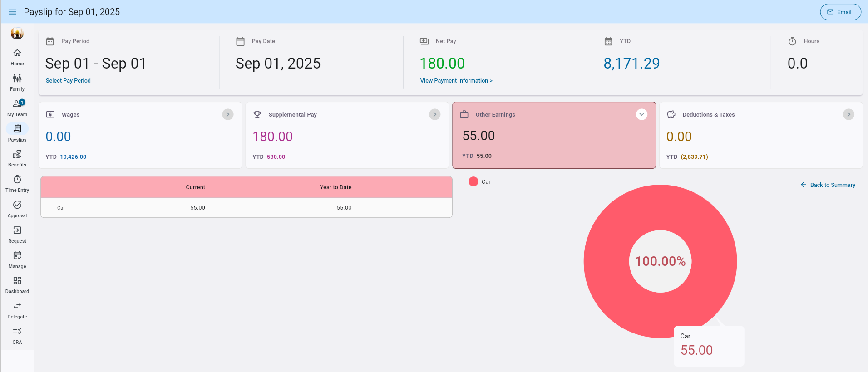Collapse the Other Earnings card chevron
The image size is (868, 372).
[641, 114]
